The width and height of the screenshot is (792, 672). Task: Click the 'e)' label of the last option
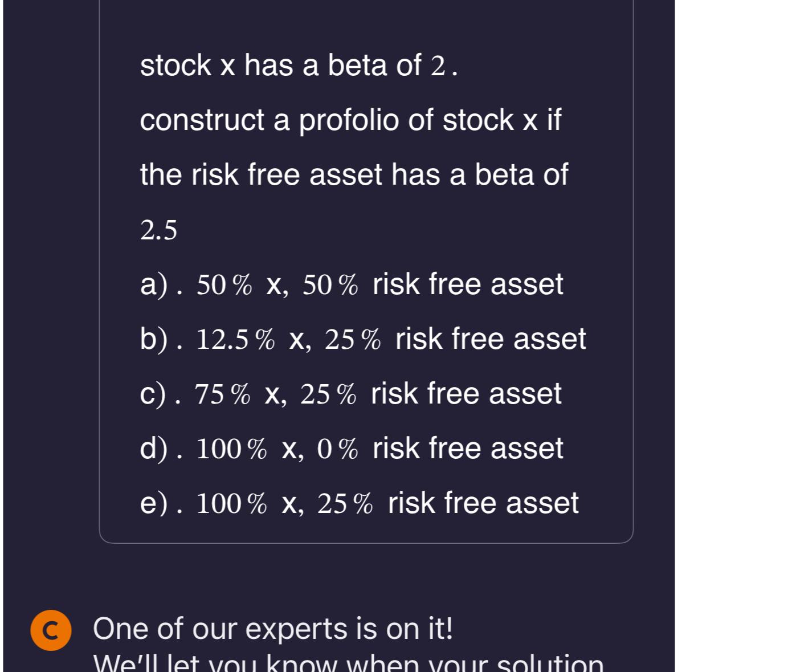tap(154, 504)
